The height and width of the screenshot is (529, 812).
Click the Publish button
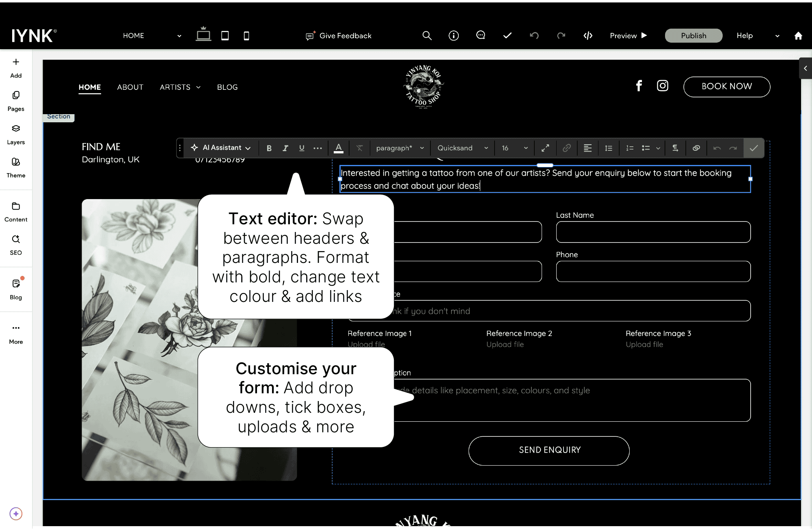(693, 36)
